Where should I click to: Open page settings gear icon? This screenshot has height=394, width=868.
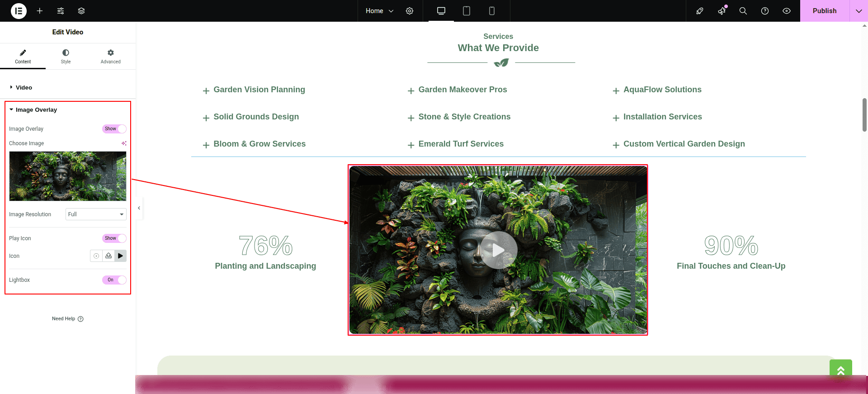pos(410,11)
